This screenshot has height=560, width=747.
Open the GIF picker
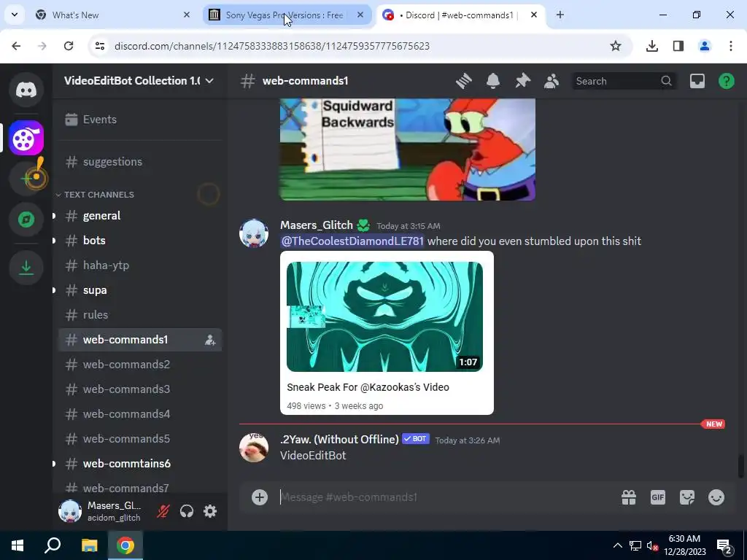tap(658, 497)
